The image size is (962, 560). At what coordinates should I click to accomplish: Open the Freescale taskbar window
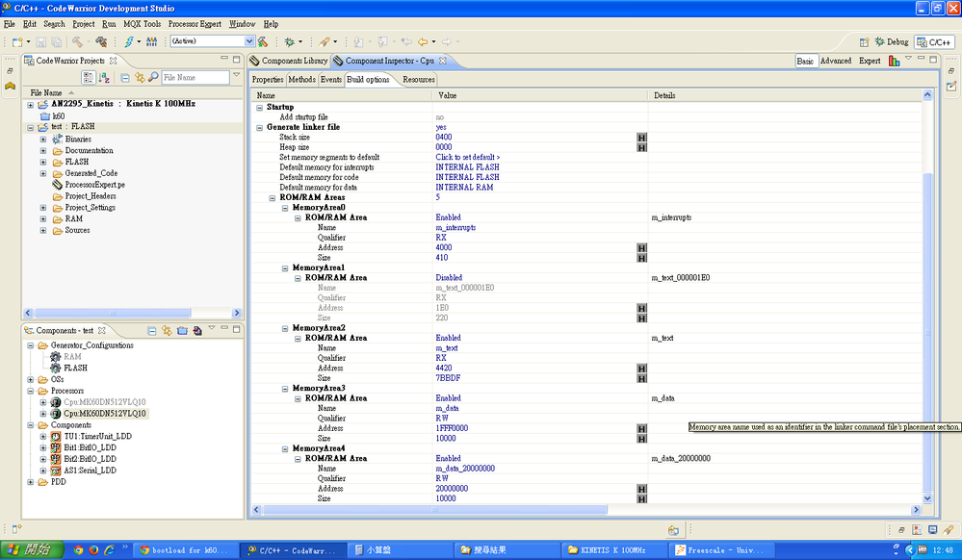coord(721,550)
